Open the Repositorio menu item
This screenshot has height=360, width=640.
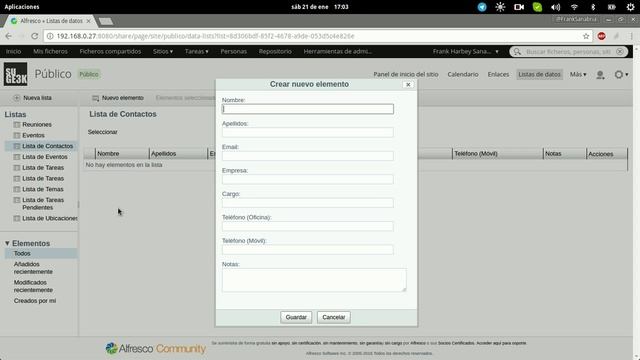275,51
